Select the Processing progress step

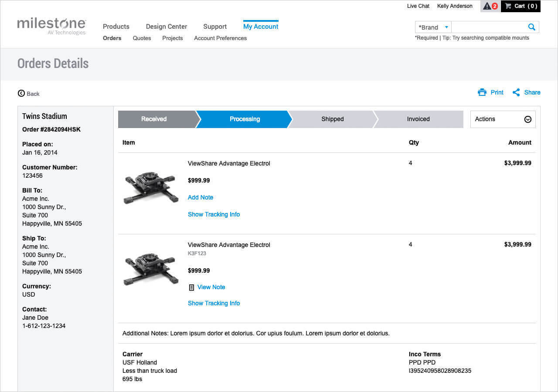click(245, 119)
